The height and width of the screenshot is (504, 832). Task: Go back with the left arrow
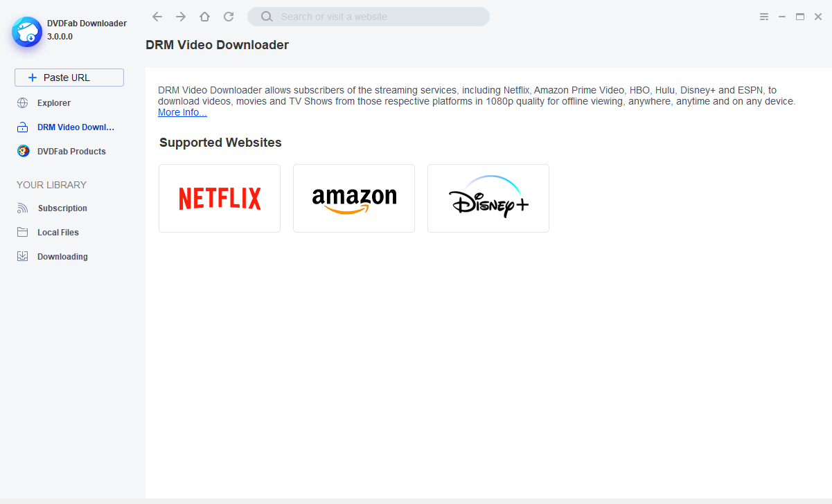point(157,17)
